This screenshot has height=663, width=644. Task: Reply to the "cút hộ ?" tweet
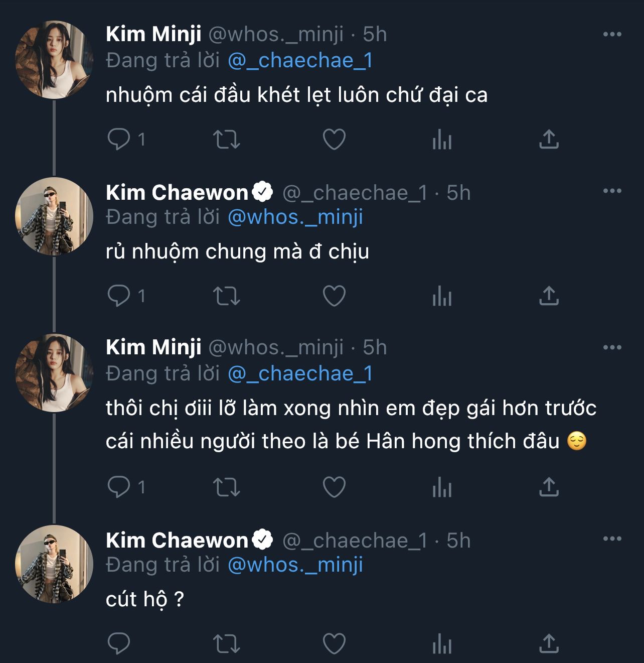pyautogui.click(x=119, y=643)
